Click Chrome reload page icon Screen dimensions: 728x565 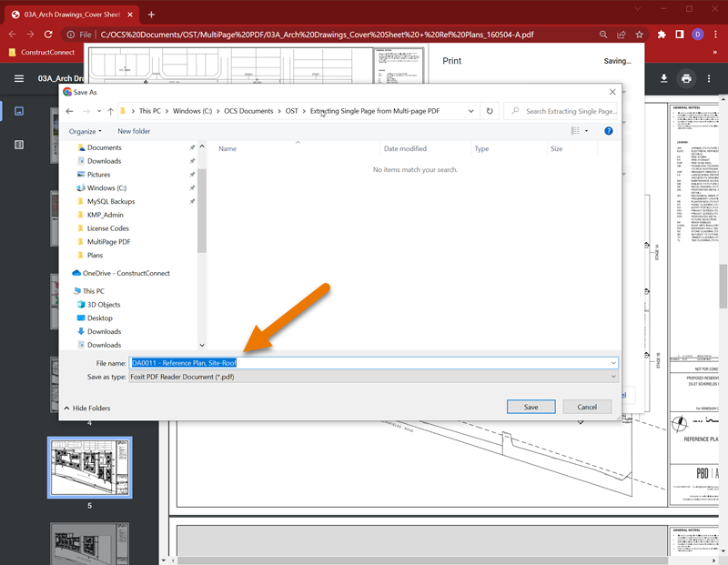click(x=48, y=35)
